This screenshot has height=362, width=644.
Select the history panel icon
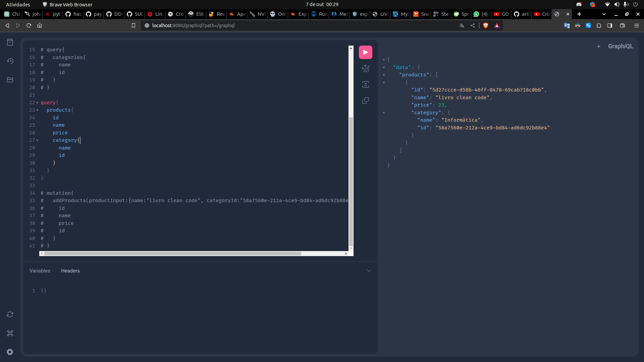click(10, 61)
